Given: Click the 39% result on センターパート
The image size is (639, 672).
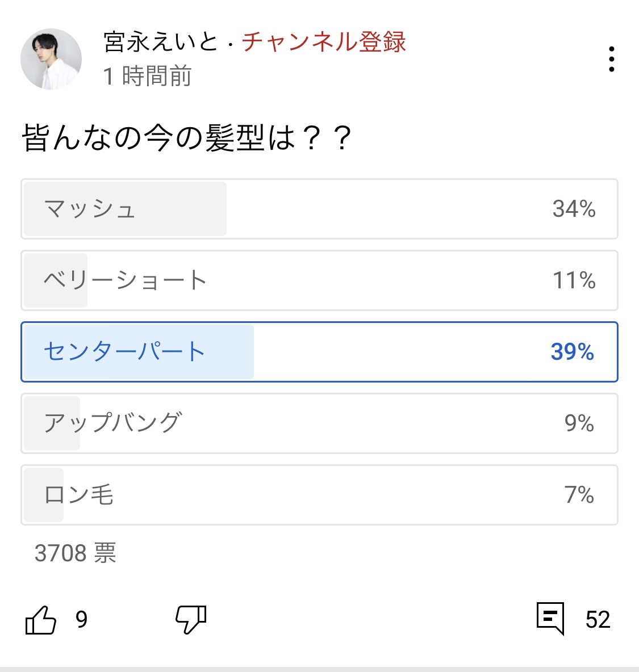Looking at the screenshot, I should pyautogui.click(x=572, y=352).
